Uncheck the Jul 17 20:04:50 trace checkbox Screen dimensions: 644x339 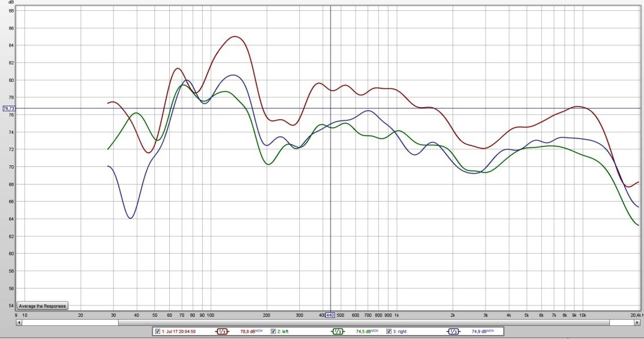(x=158, y=332)
